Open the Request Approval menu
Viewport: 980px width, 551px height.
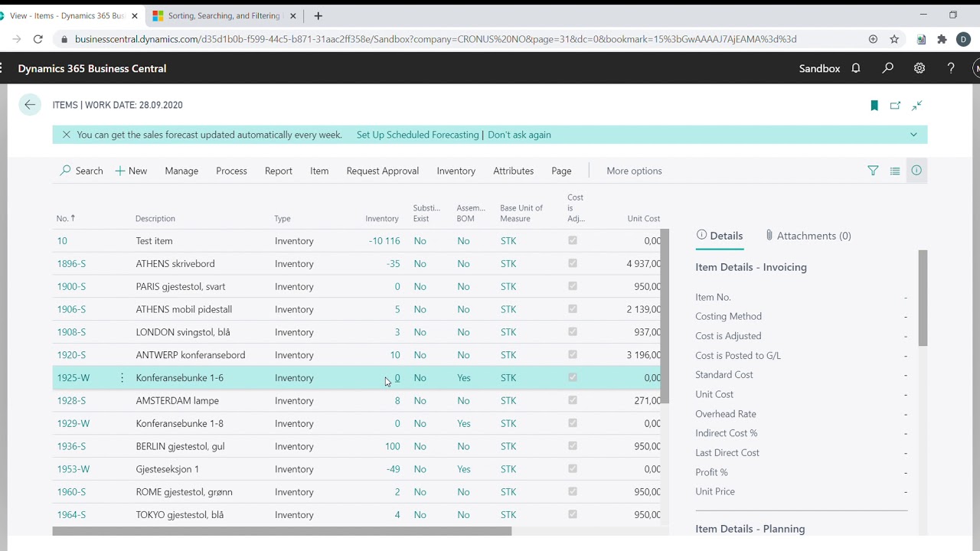pyautogui.click(x=383, y=171)
